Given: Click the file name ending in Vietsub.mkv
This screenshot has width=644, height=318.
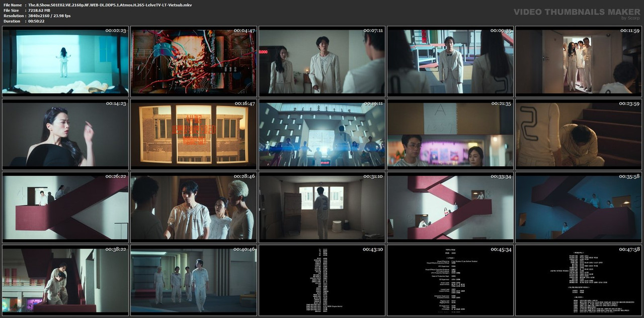Looking at the screenshot, I should 110,5.
